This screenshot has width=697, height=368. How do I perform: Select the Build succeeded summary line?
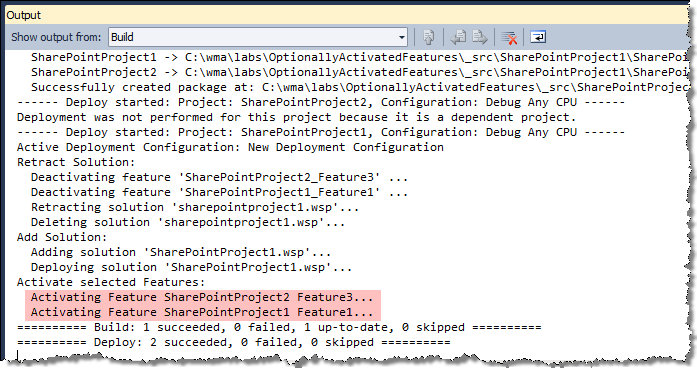[x=279, y=328]
